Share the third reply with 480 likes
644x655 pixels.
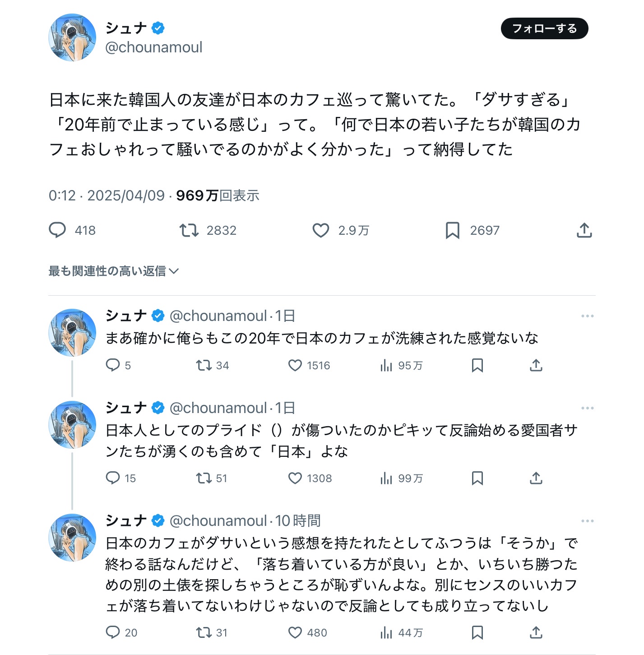click(x=536, y=632)
